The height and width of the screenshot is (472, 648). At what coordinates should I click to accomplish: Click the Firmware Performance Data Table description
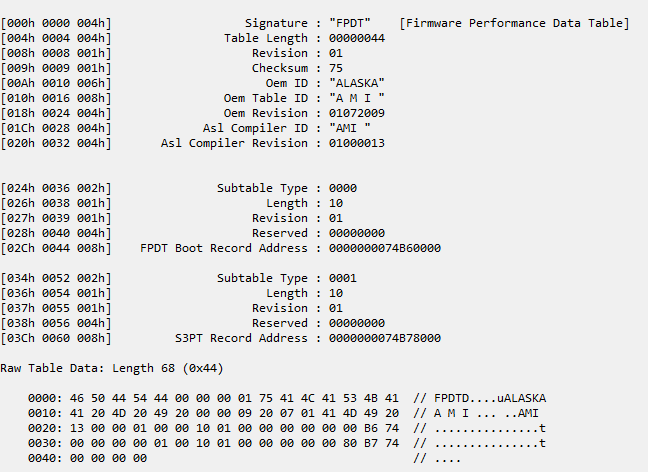(513, 23)
